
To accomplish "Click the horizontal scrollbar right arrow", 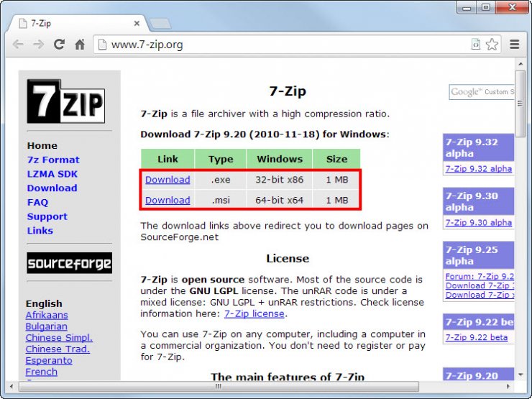I will pos(508,386).
